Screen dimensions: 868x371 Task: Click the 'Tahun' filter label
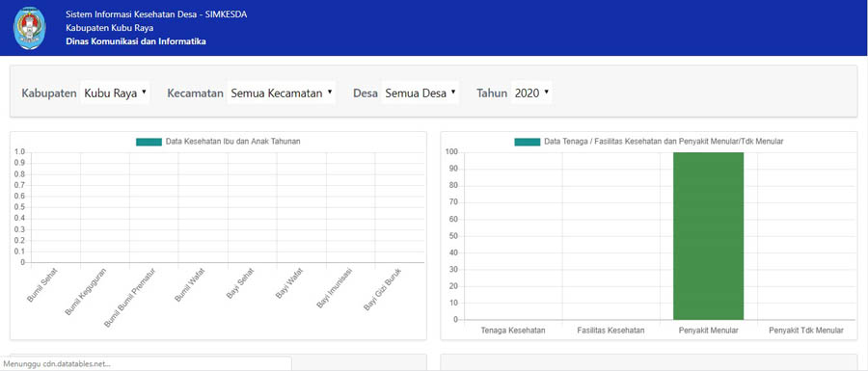(492, 93)
